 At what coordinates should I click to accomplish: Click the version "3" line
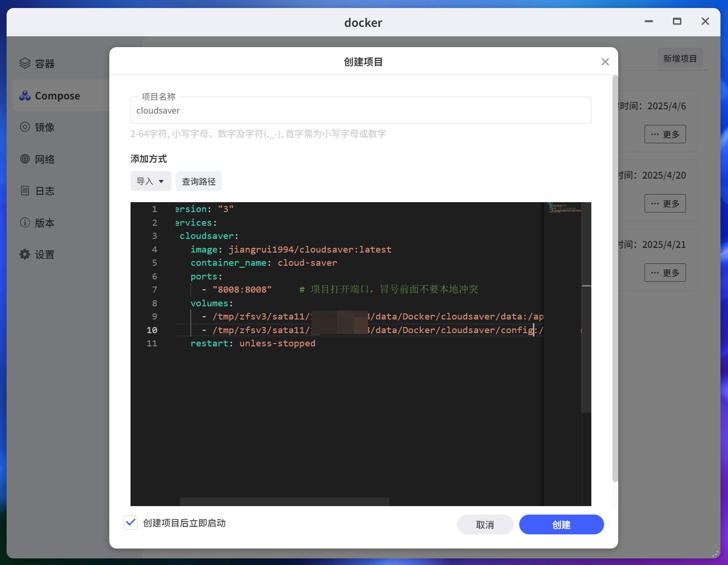click(x=204, y=209)
